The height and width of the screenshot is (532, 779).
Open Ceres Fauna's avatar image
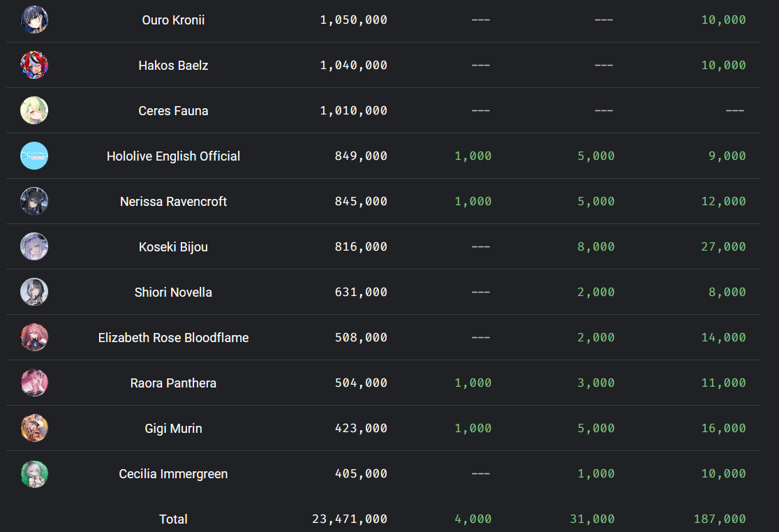coord(34,110)
